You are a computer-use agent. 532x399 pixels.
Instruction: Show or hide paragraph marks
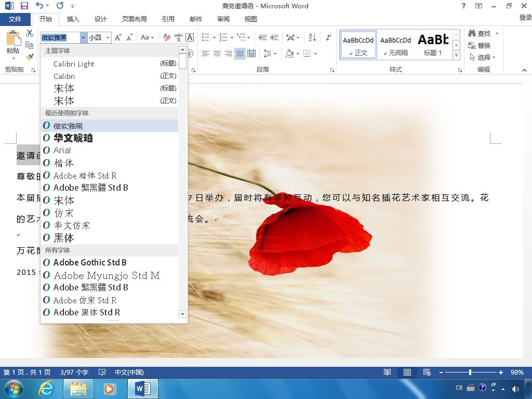[x=328, y=37]
